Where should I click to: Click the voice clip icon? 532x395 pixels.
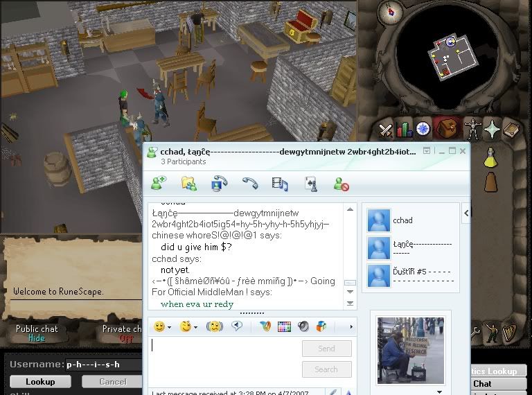[236, 326]
